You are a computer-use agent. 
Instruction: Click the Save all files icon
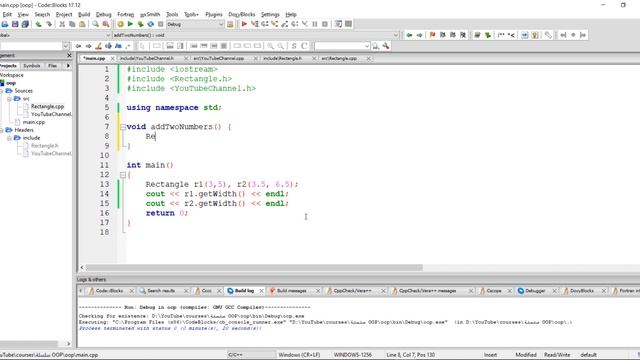point(25,24)
